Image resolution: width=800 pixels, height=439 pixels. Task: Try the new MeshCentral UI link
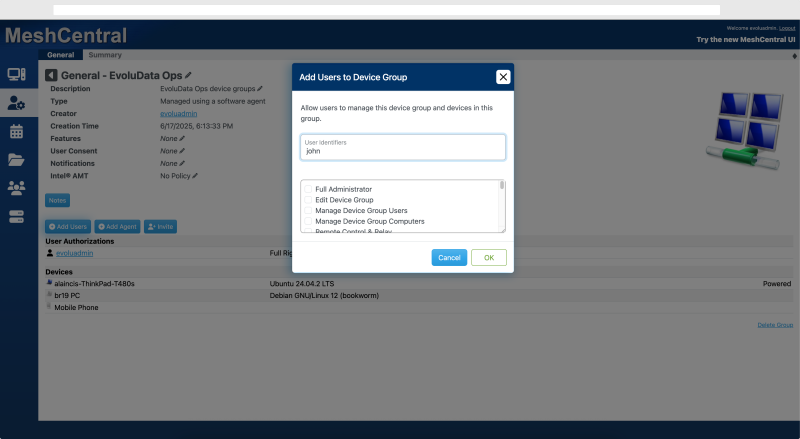[745, 39]
